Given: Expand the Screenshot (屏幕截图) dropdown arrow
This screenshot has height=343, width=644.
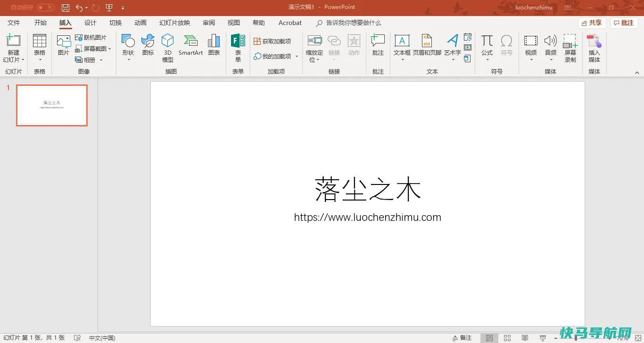Looking at the screenshot, I should coord(109,49).
